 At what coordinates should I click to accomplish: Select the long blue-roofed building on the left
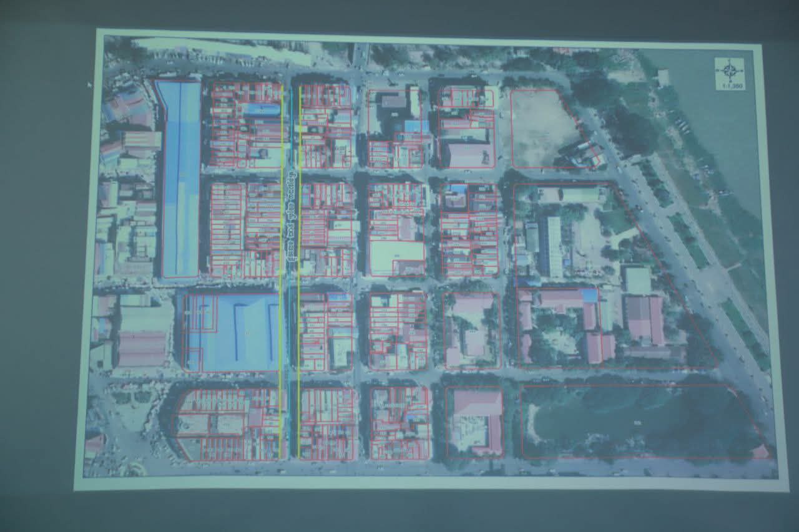[180, 178]
